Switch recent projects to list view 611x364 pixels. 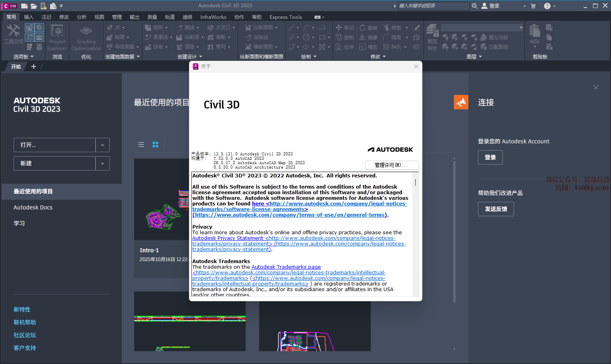point(141,145)
